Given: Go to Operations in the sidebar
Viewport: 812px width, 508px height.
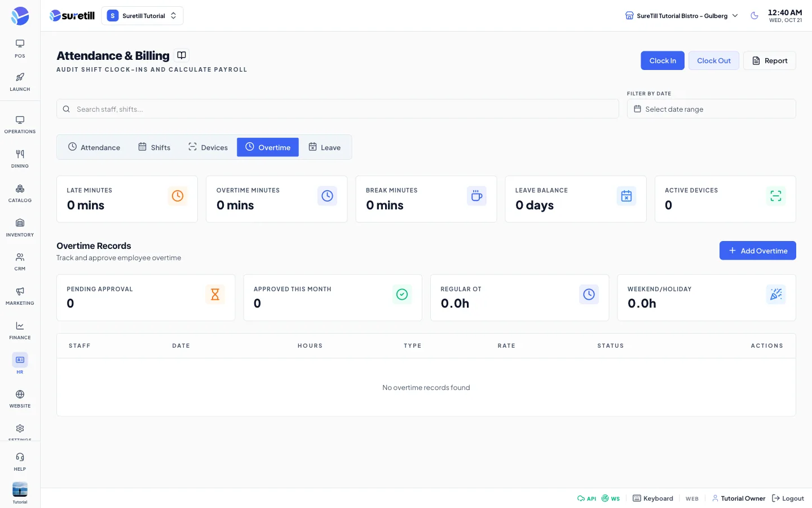Looking at the screenshot, I should [x=20, y=125].
